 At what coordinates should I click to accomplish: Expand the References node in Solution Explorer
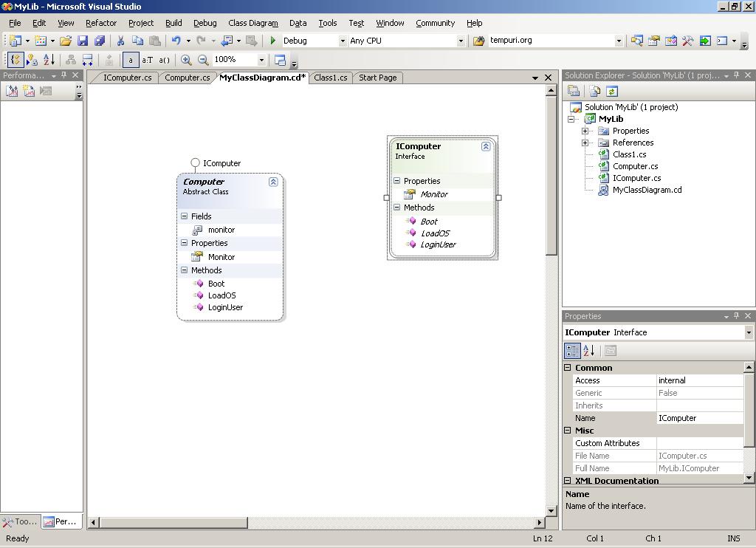coord(585,143)
